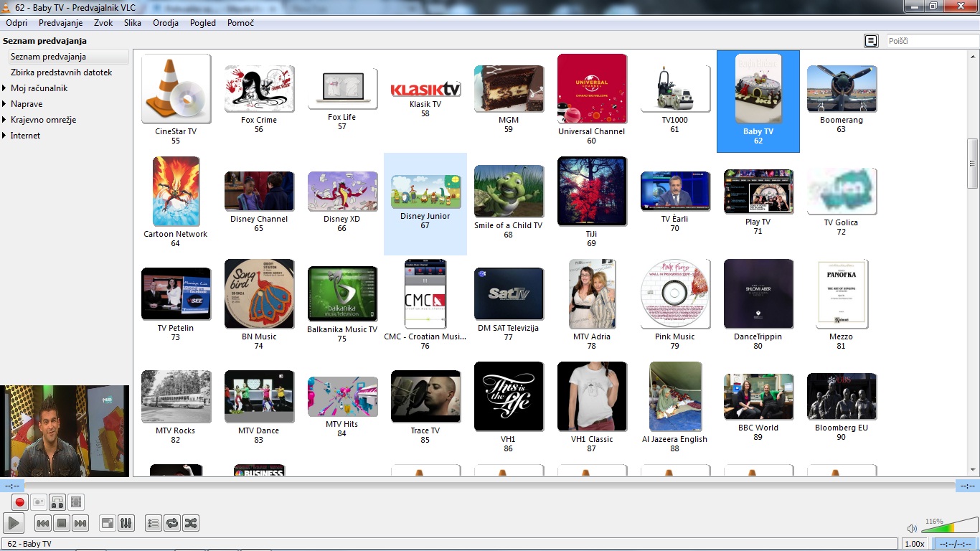Open the Odpri menu
Viewport: 980px width, 551px height.
click(17, 23)
